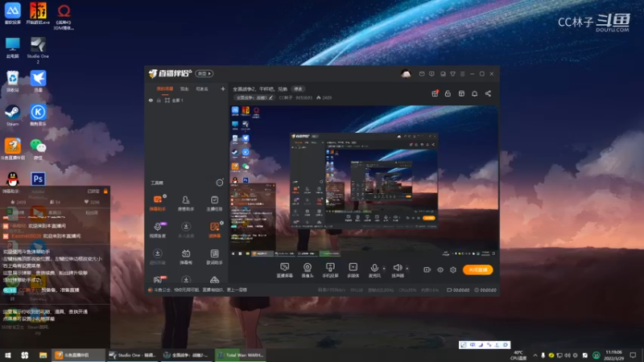
Task: Expand the speaker volume arrow
Action: click(x=407, y=269)
